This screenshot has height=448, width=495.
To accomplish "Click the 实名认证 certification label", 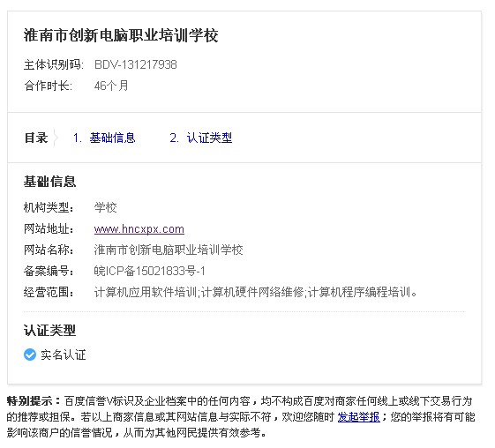I will point(64,355).
